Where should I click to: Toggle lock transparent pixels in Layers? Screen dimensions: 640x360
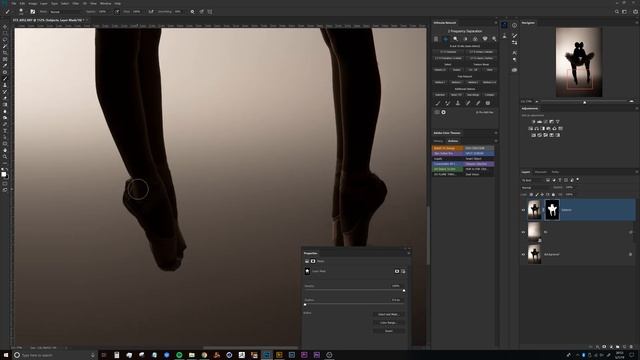531,195
